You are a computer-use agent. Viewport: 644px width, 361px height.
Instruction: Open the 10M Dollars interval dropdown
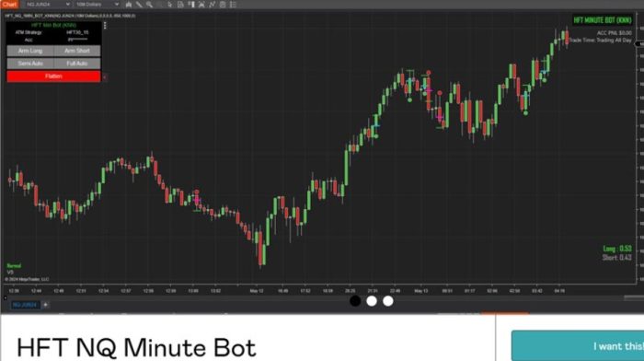98,4
